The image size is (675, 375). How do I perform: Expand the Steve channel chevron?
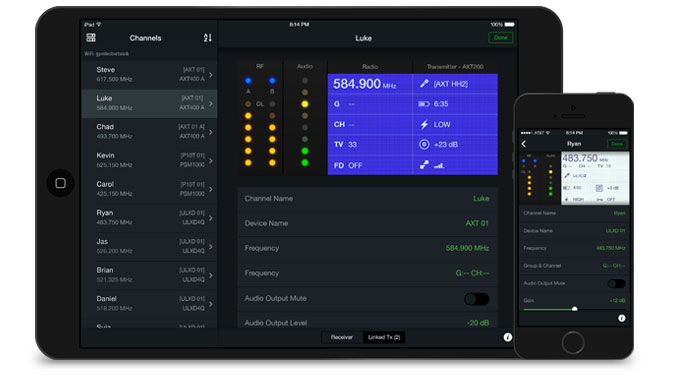click(211, 75)
